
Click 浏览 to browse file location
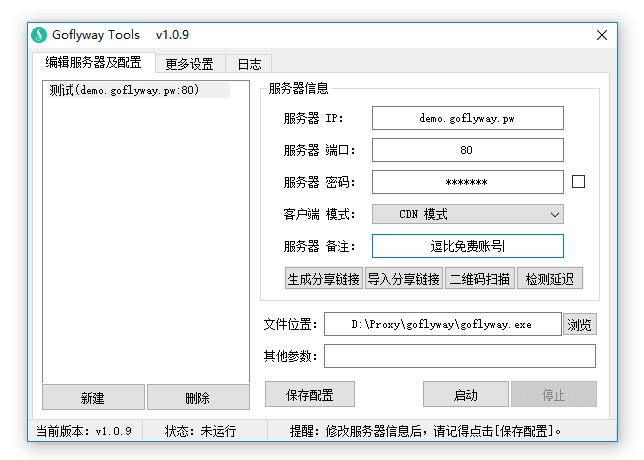(x=580, y=324)
